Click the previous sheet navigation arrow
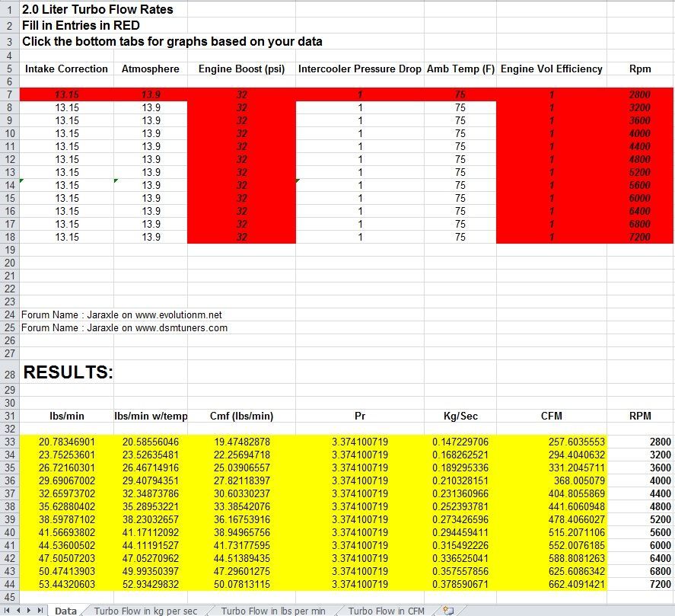 point(18,610)
